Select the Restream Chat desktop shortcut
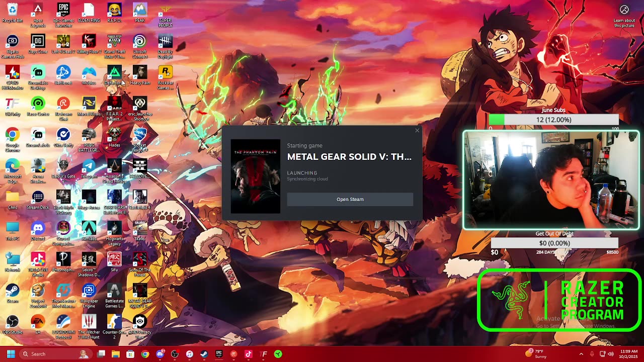644x362 pixels. tap(63, 109)
